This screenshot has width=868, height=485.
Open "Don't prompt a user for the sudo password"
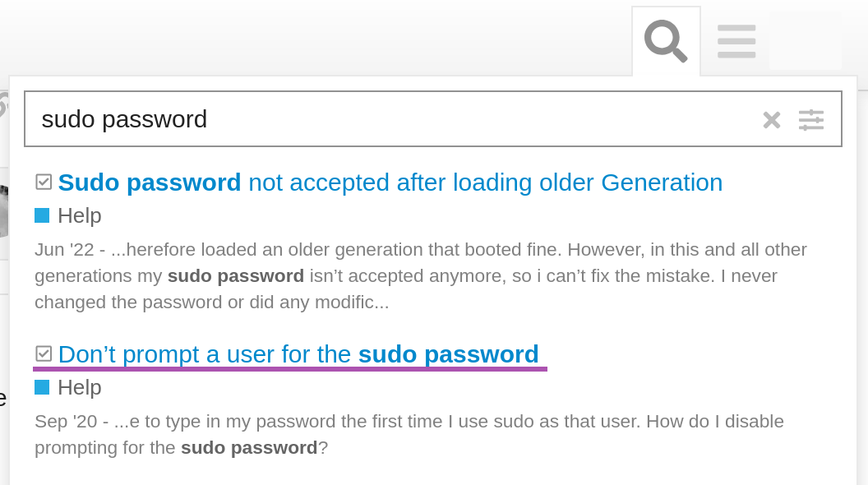point(298,354)
